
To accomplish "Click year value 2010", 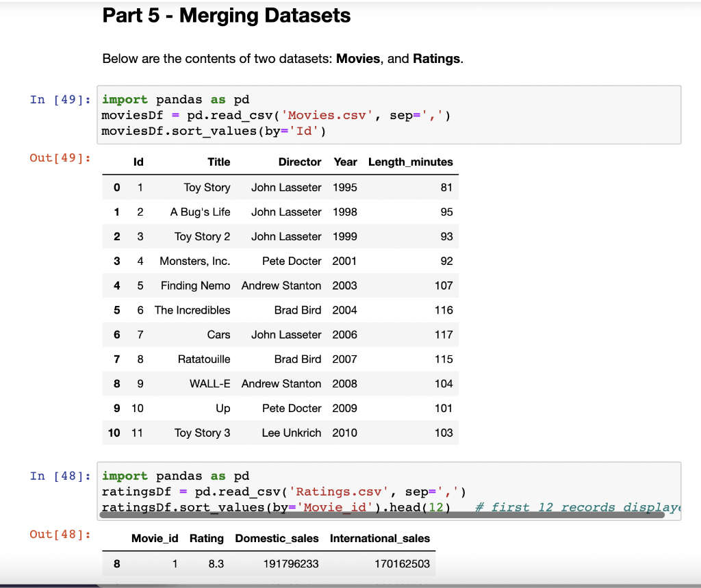I will coord(345,433).
